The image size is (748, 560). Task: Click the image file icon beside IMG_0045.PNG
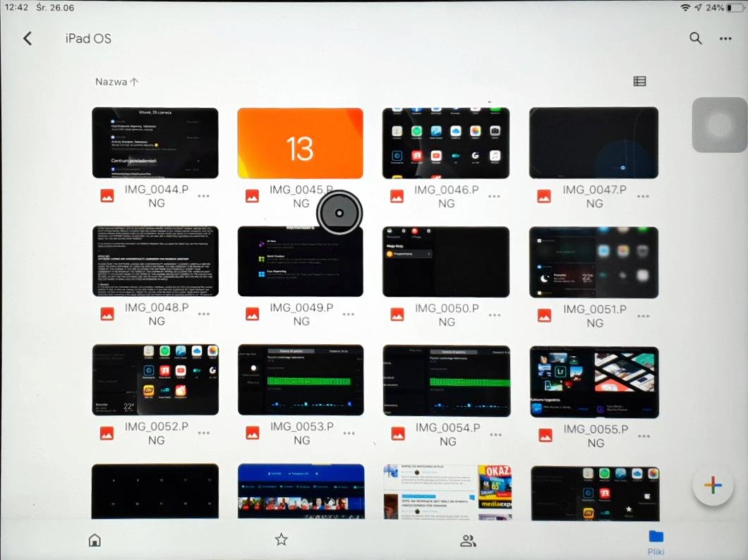coord(253,196)
